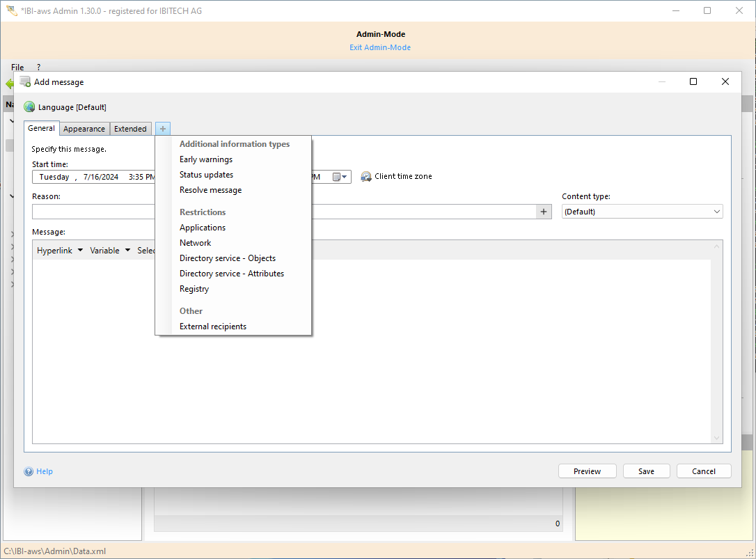Click the plus button beside Reason field

point(544,212)
